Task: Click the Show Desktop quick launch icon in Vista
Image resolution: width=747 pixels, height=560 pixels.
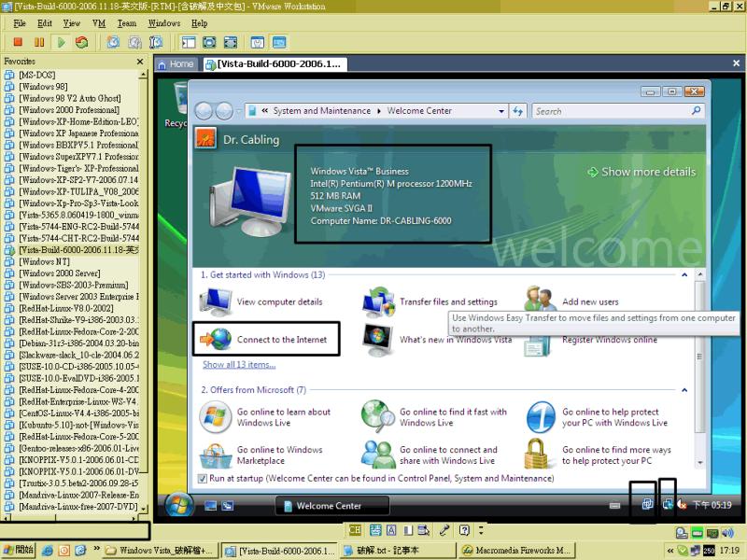Action: click(210, 506)
